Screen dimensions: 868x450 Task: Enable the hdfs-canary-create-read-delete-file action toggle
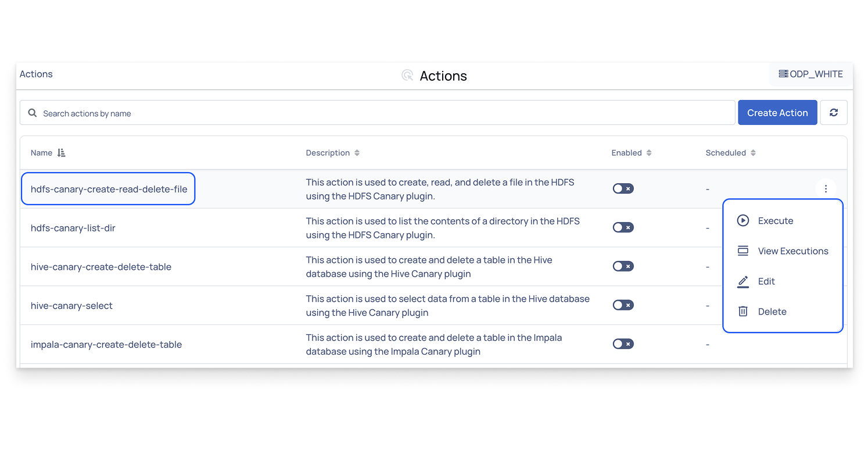tap(623, 189)
